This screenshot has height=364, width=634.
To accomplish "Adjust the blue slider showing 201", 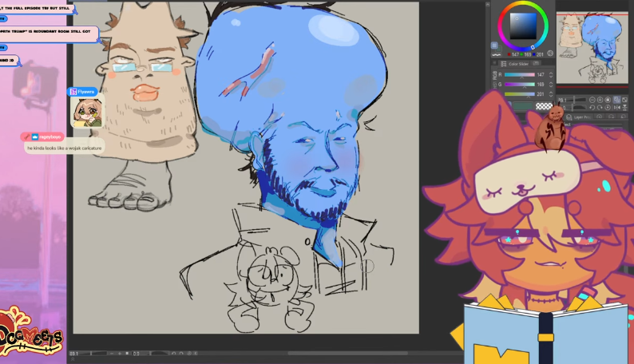I will pos(520,94).
